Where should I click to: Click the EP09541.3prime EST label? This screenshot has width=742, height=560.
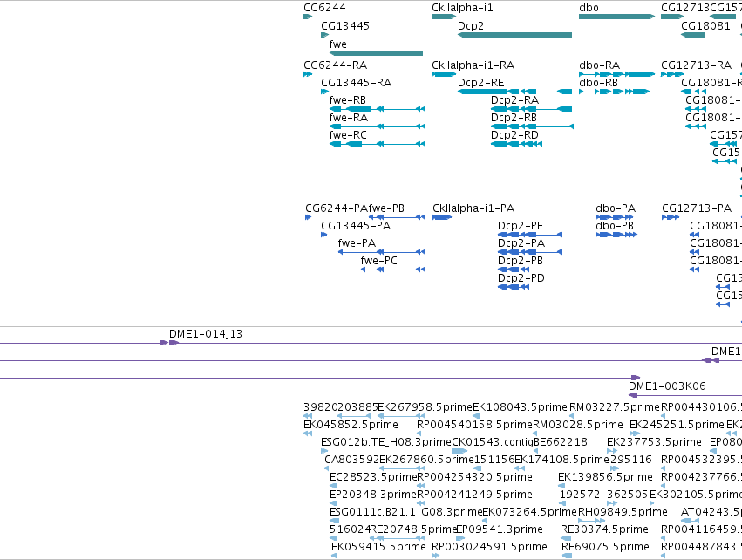[500, 530]
